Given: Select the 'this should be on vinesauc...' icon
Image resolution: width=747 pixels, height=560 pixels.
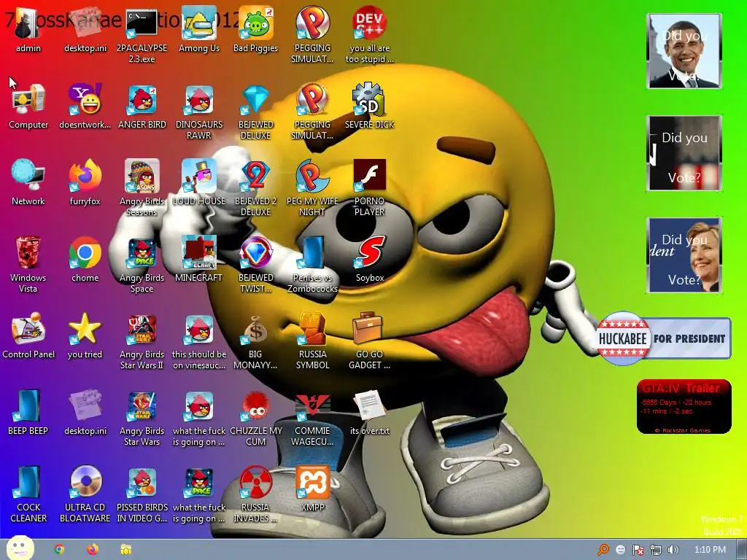Looking at the screenshot, I should pos(198,329).
